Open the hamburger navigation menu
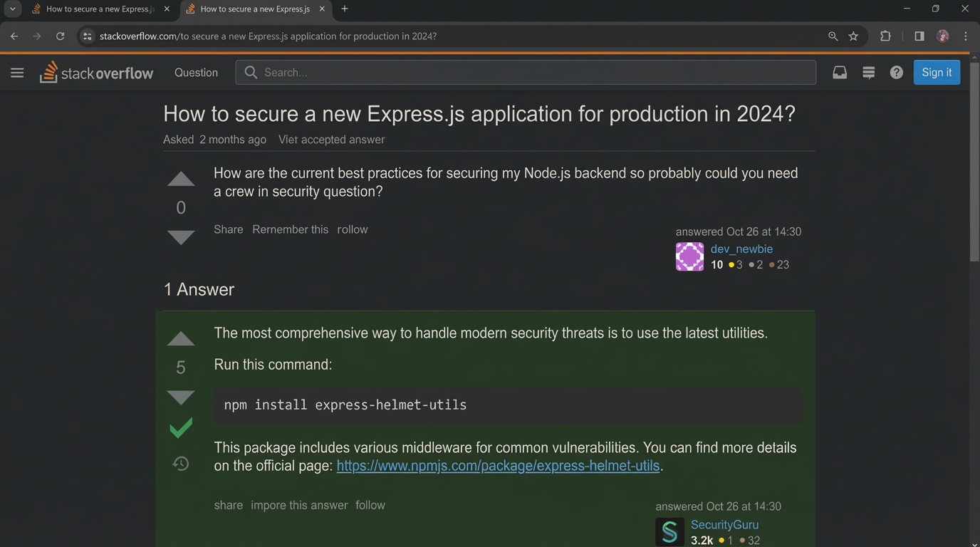This screenshot has height=547, width=980. pyautogui.click(x=17, y=72)
